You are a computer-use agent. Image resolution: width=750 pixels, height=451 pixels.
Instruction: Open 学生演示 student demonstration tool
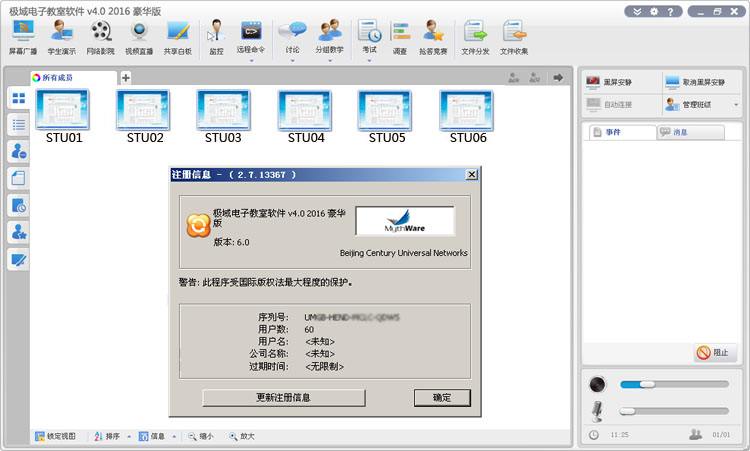pos(61,36)
